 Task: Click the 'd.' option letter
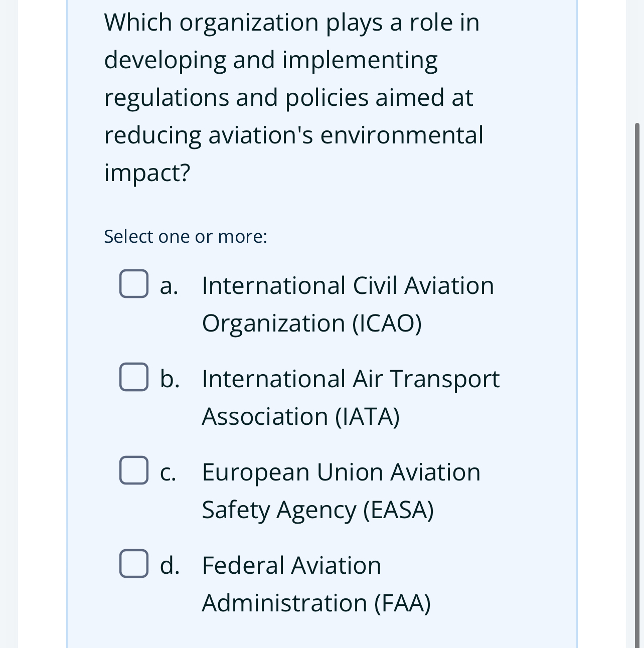(x=170, y=566)
